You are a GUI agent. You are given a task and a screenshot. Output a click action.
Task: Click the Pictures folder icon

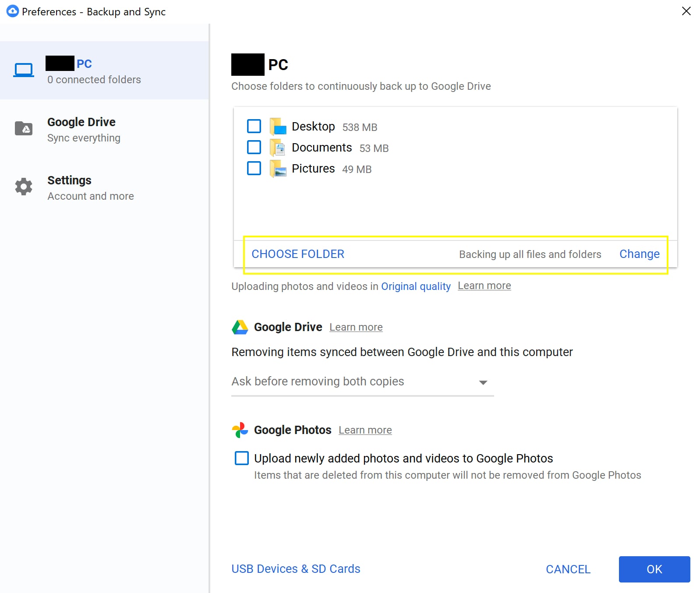click(x=278, y=169)
